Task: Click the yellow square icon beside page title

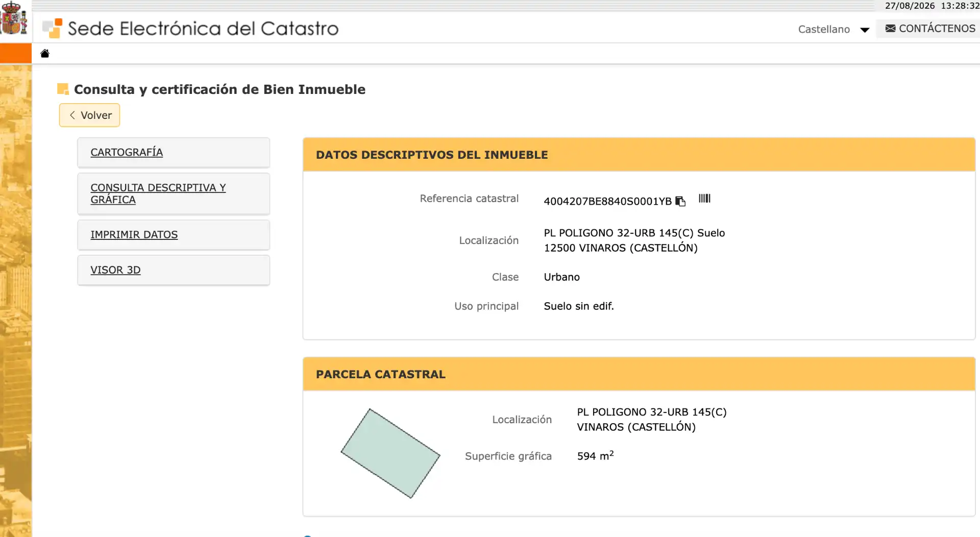Action: 63,89
